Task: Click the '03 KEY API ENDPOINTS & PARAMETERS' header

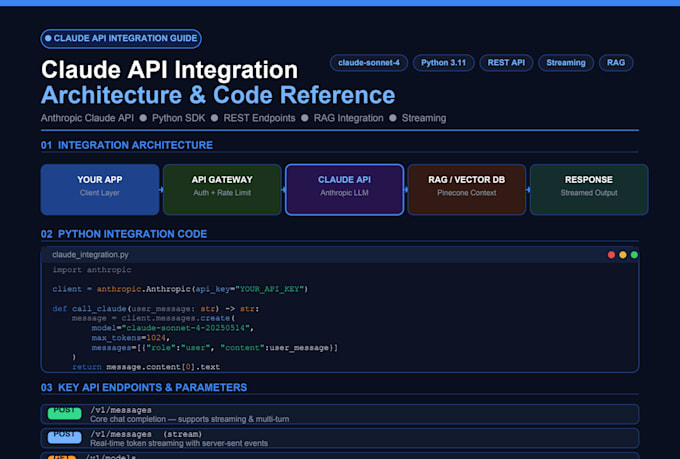Action: tap(144, 388)
